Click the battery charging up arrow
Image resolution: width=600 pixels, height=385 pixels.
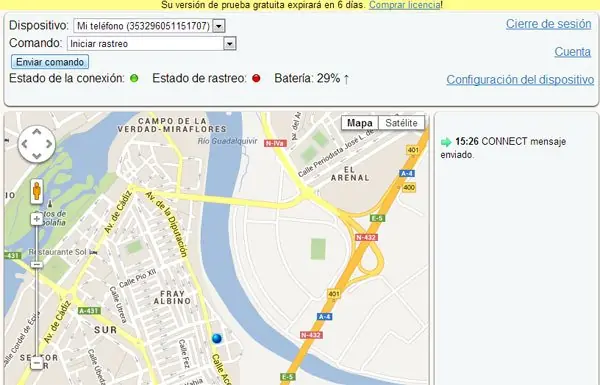point(346,79)
